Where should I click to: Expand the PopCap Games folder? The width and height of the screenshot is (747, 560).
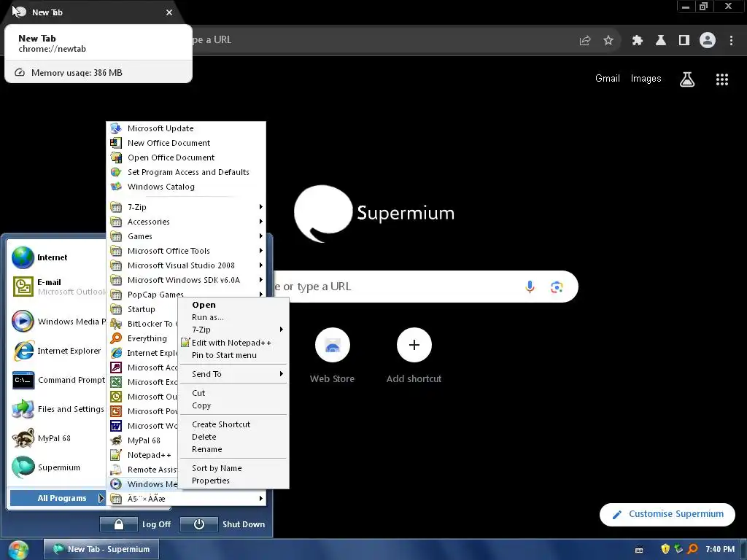[x=186, y=295]
